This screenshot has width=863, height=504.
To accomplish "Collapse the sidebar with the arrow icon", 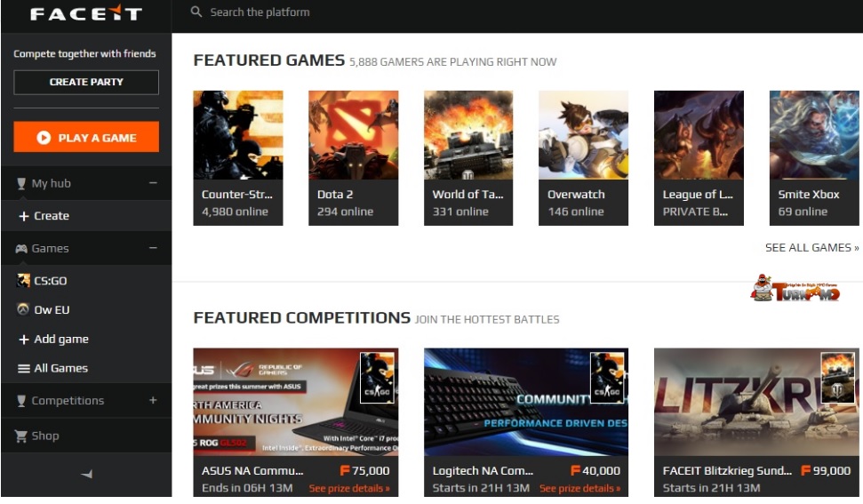I will 86,474.
